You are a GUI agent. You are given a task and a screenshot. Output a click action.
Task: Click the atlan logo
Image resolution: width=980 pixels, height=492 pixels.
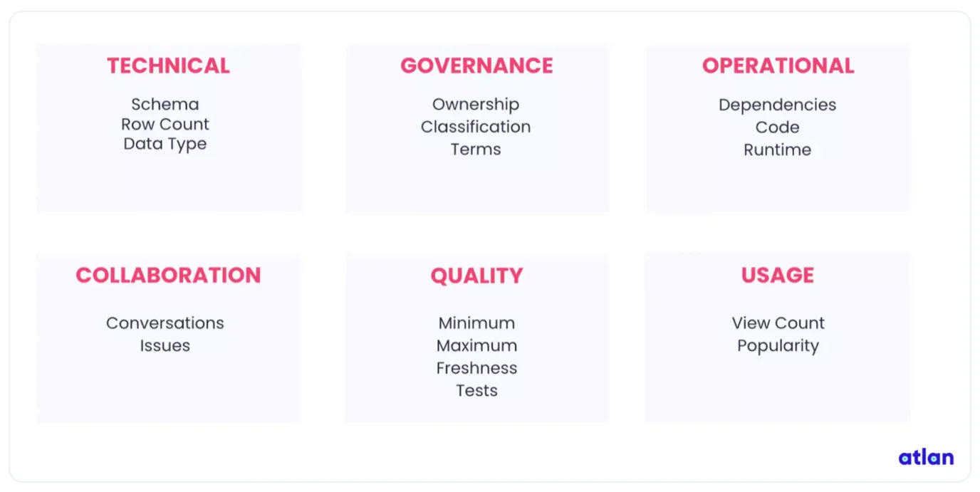point(926,458)
